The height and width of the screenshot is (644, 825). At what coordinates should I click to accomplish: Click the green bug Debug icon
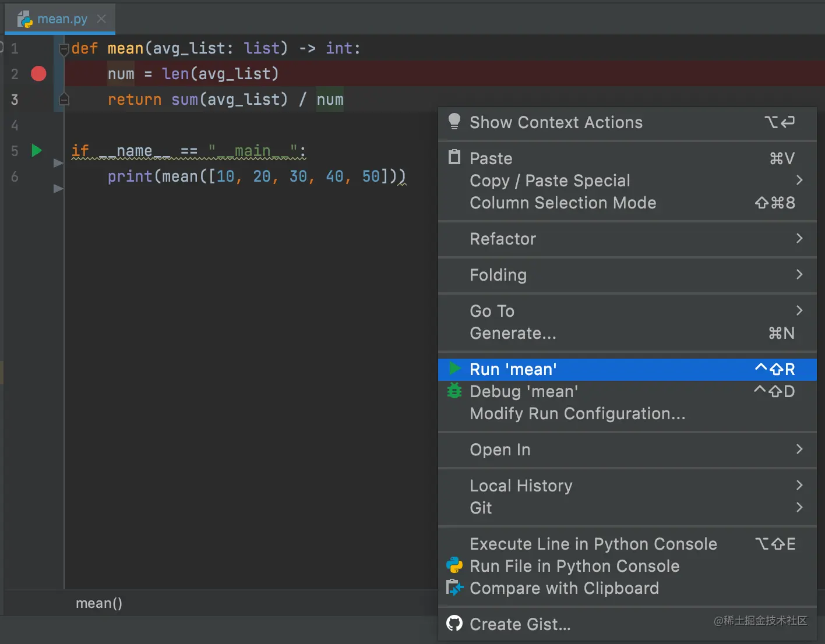coord(454,391)
